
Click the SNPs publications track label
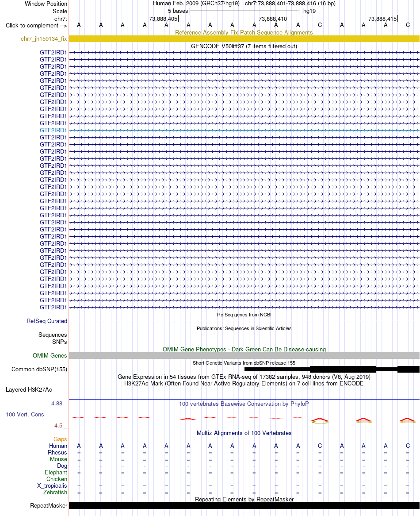(x=60, y=342)
